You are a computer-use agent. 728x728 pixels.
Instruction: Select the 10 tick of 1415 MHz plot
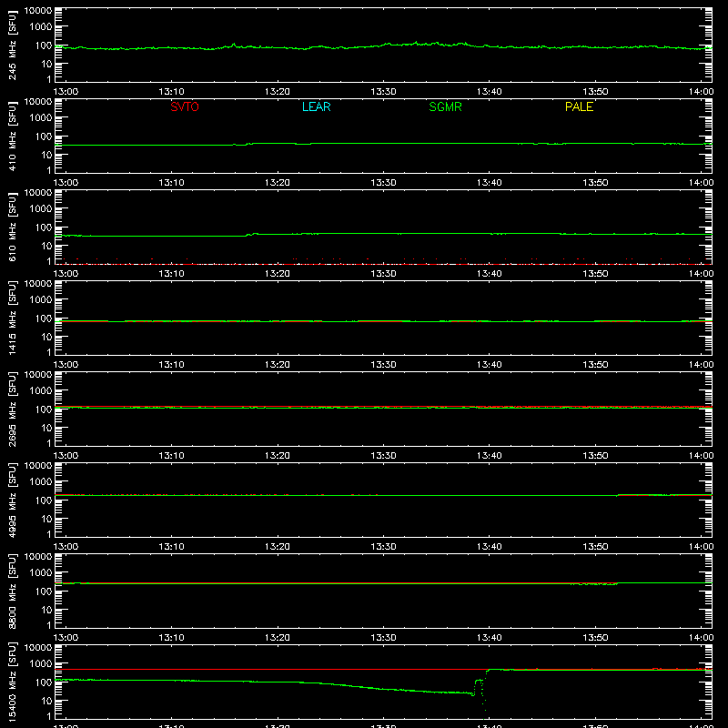click(x=47, y=337)
